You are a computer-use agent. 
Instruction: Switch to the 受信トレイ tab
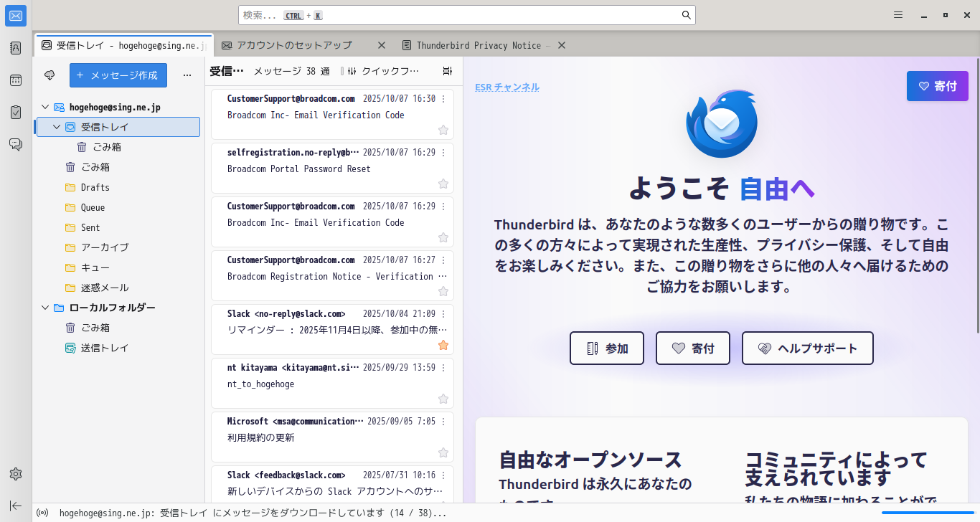124,45
